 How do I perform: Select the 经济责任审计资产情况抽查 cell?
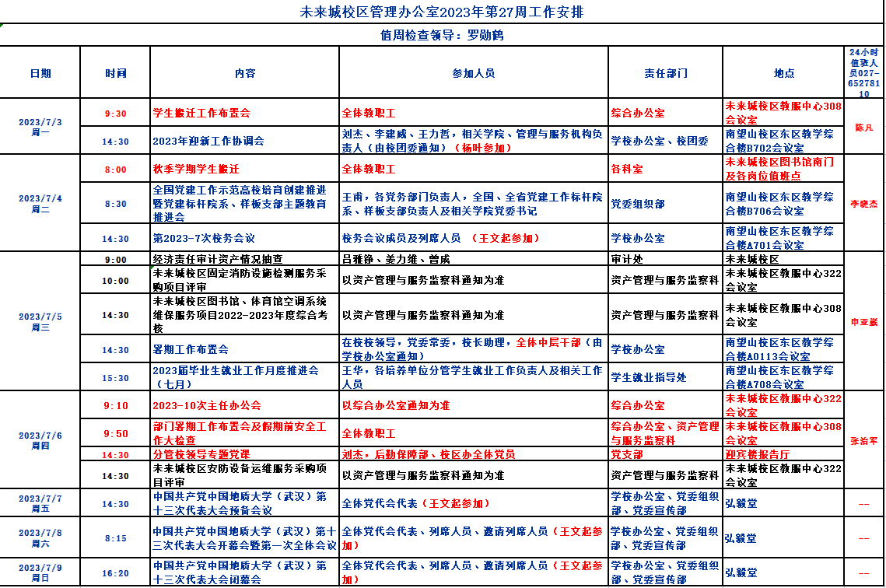click(x=245, y=259)
